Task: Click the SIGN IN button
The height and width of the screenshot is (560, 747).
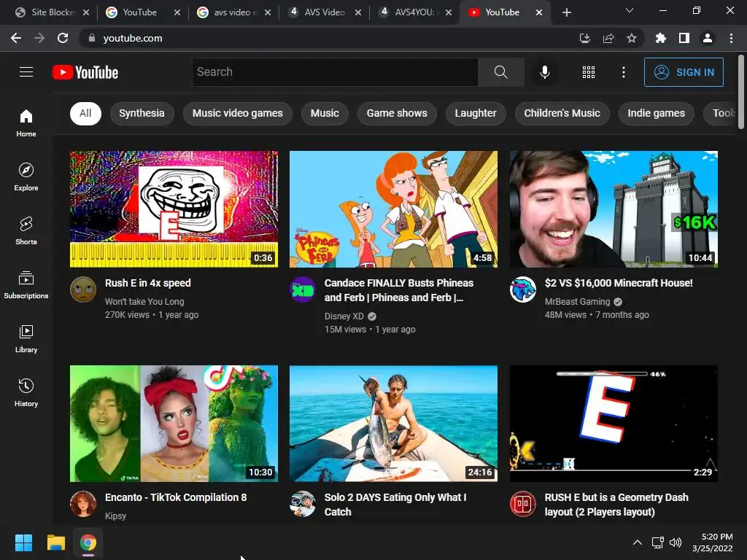Action: (684, 72)
